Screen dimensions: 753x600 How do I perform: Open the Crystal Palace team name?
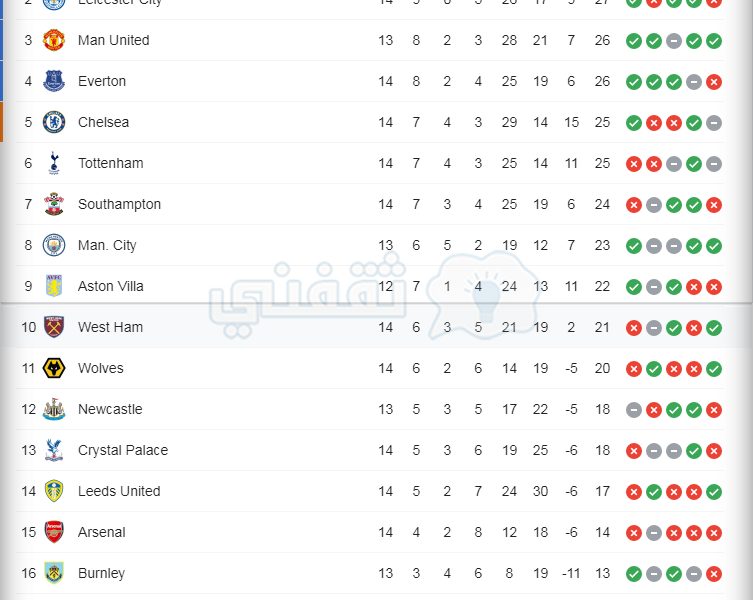(123, 450)
